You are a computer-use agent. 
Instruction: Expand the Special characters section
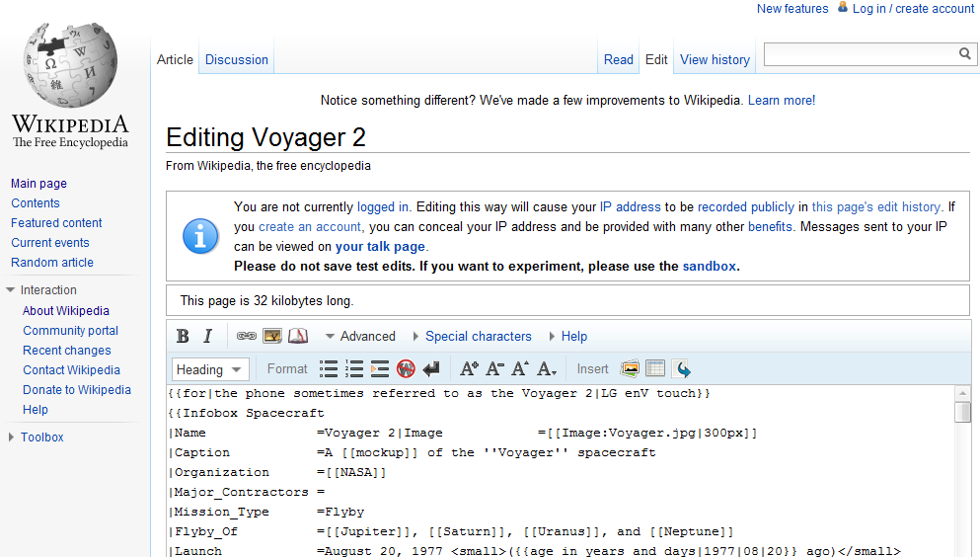472,337
